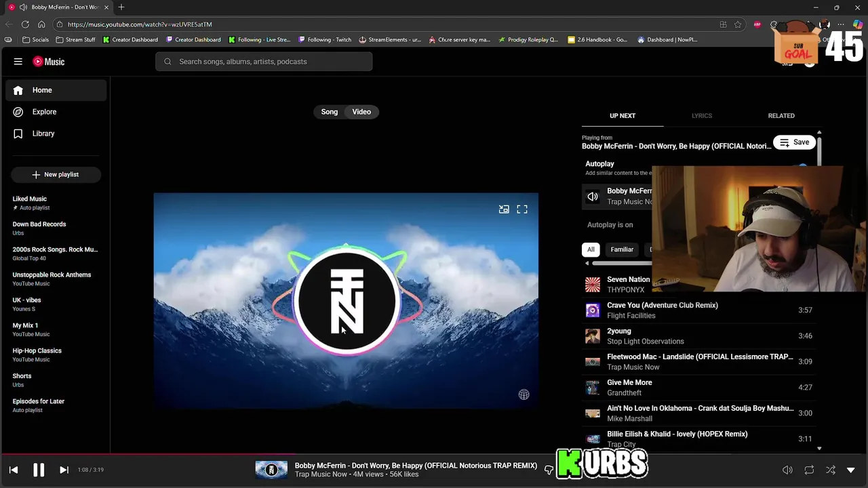Skip to previous track

click(14, 470)
